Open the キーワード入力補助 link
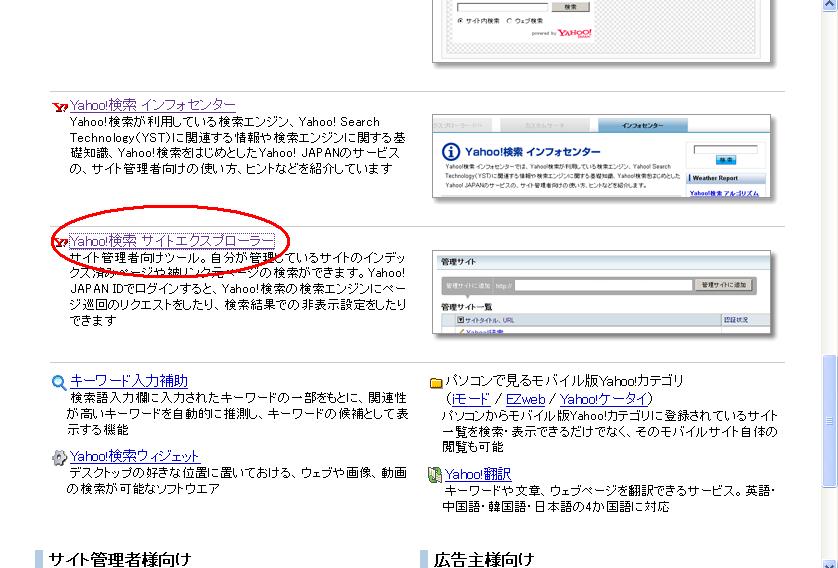Viewport: 838px width, 568px height. click(129, 380)
